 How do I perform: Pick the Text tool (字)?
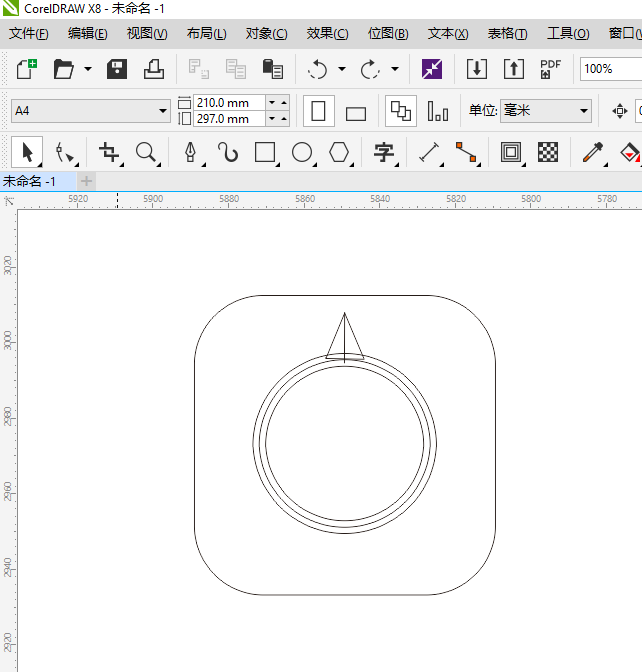383,152
